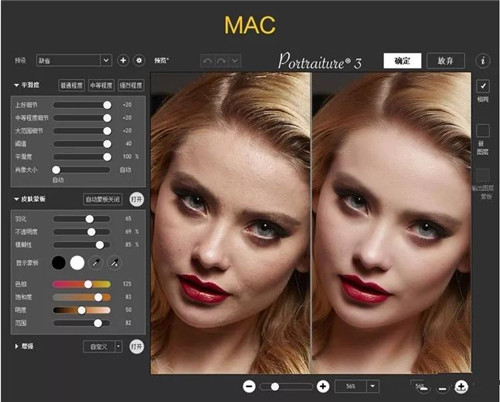Uncheck the checked box at top right
Viewport: 500px width, 402px height.
point(483,86)
